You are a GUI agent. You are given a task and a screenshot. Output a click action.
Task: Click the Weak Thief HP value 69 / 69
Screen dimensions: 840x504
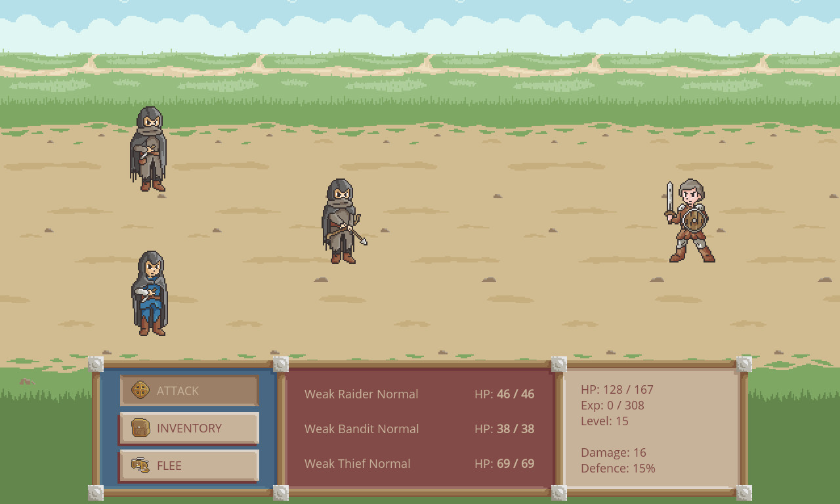[516, 463]
